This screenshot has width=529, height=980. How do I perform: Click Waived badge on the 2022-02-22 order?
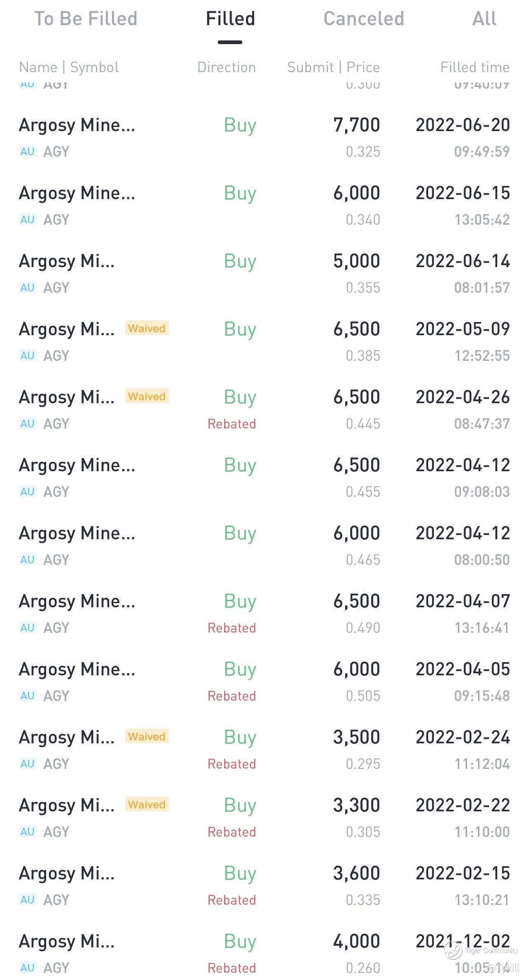147,804
